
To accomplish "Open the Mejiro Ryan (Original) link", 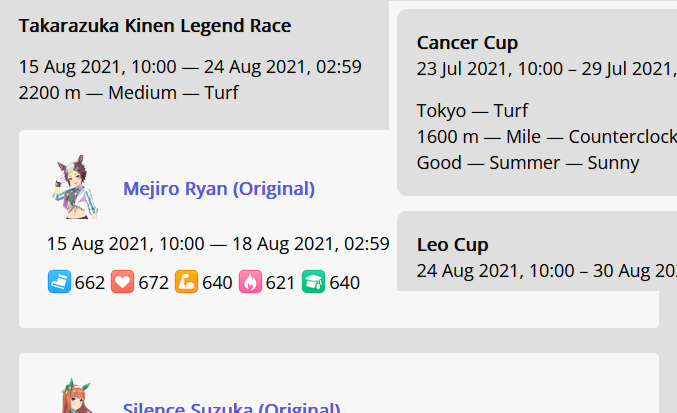I will pos(219,189).
